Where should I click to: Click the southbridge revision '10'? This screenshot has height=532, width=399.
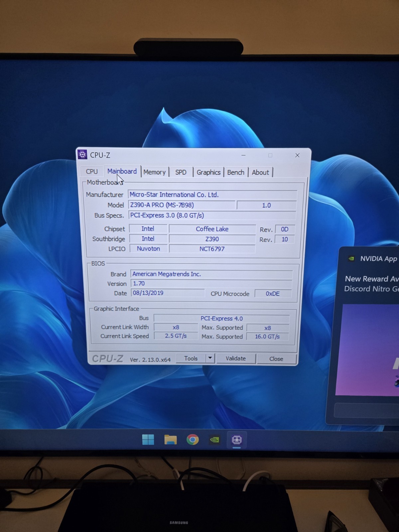(285, 239)
